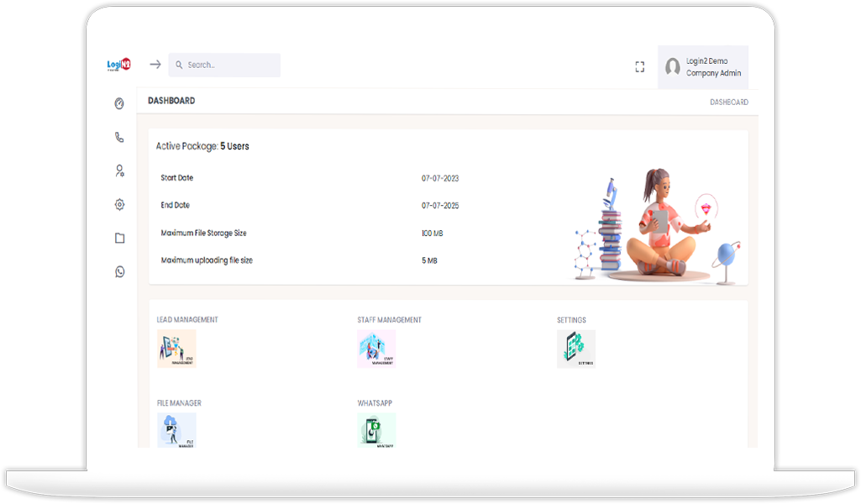The height and width of the screenshot is (504, 861).
Task: Open the Staff Management module tile
Action: 376,349
